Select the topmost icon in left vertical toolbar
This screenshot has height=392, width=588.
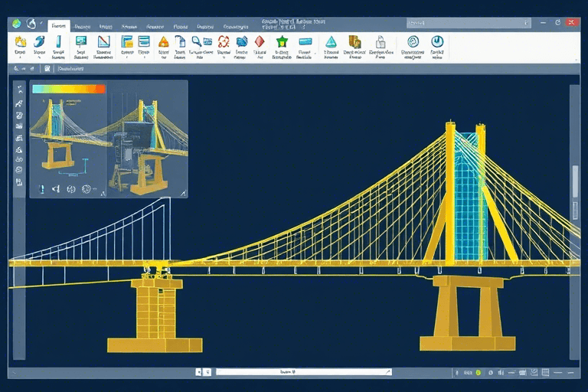[x=19, y=89]
